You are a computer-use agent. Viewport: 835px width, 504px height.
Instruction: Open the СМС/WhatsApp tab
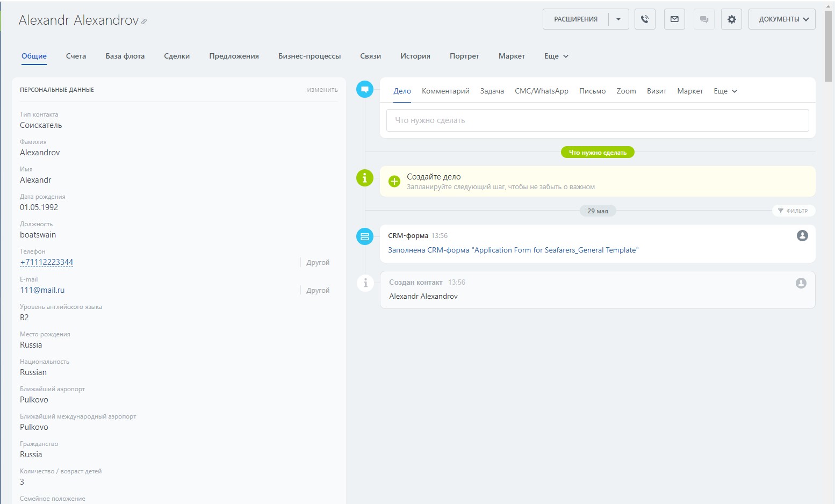pos(541,91)
